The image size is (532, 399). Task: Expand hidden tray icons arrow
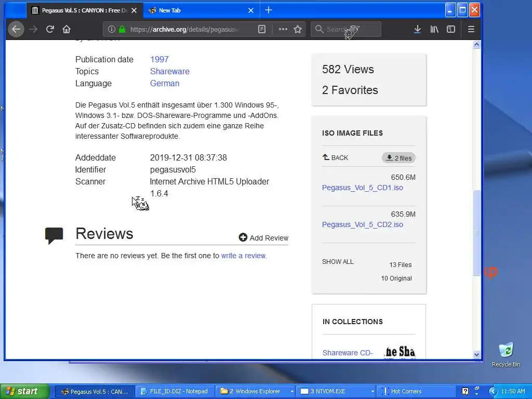(x=493, y=392)
